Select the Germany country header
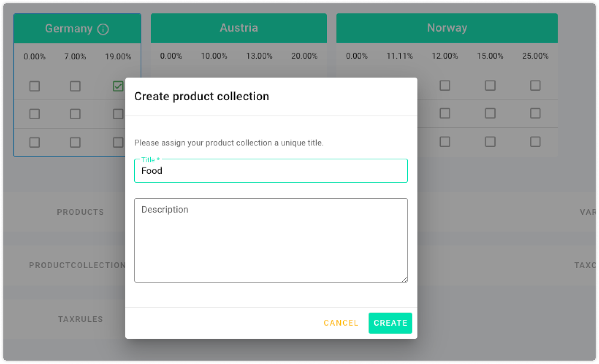This screenshot has height=364, width=599. [77, 29]
